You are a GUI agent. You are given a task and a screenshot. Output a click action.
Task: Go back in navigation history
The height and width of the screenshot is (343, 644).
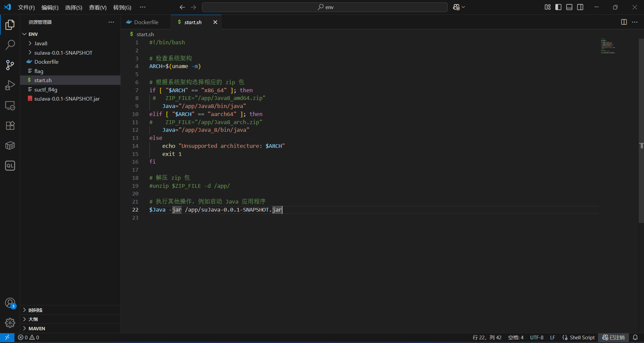pyautogui.click(x=182, y=7)
